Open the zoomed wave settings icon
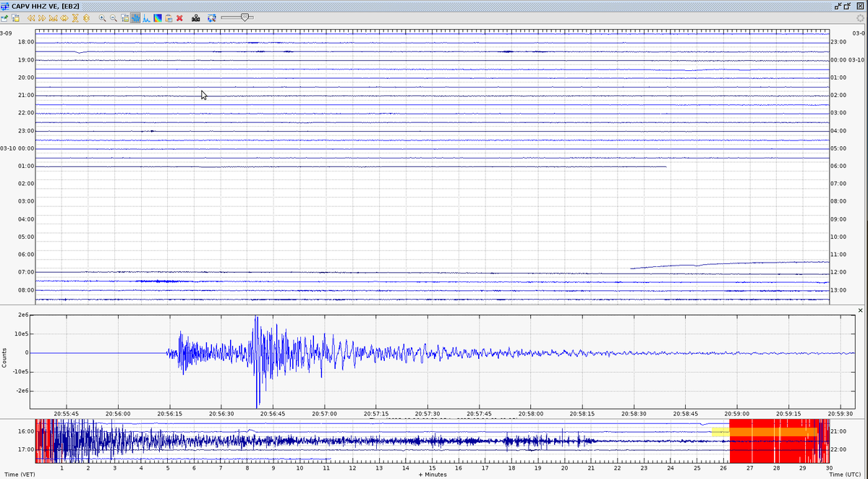868x479 pixels. click(x=125, y=18)
